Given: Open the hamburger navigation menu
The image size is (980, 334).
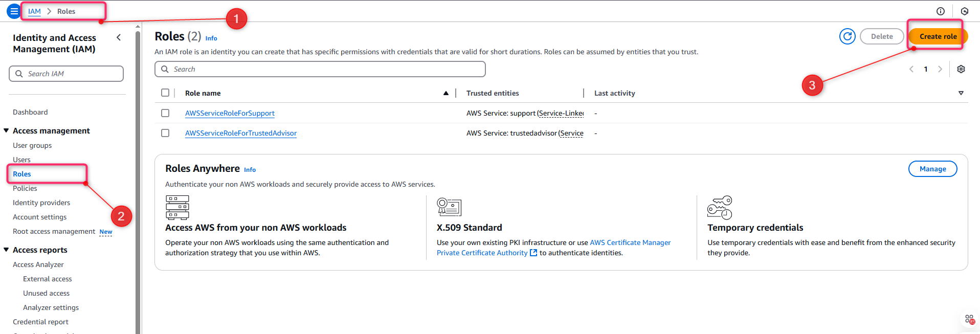Looking at the screenshot, I should 14,11.
